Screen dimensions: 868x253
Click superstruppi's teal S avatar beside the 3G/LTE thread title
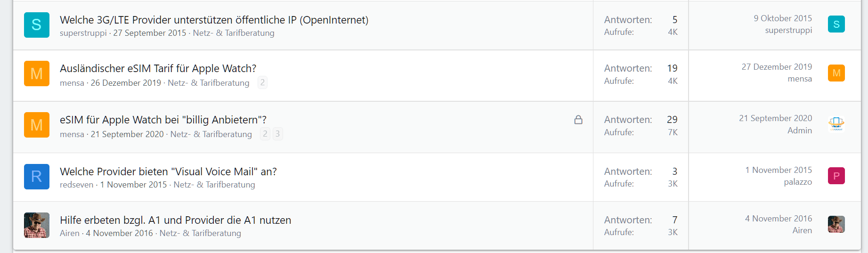point(37,25)
